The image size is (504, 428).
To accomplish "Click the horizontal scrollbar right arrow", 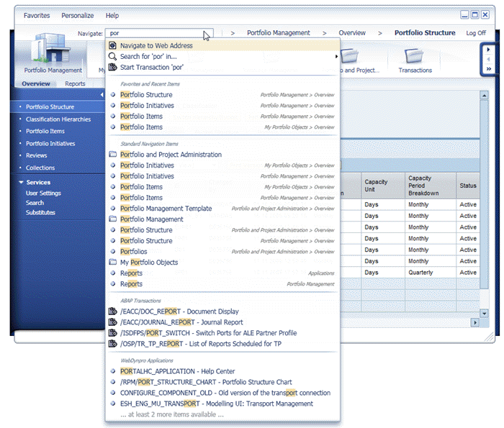I will [474, 322].
